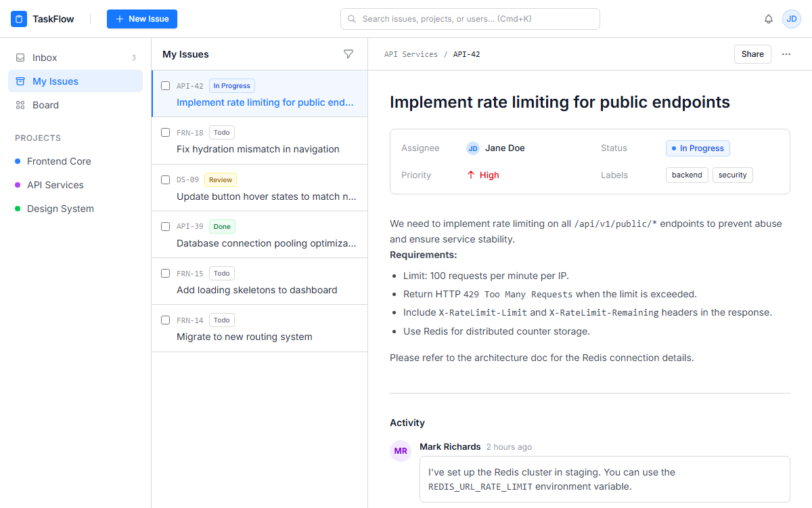Click the red High priority arrow icon

click(x=471, y=175)
